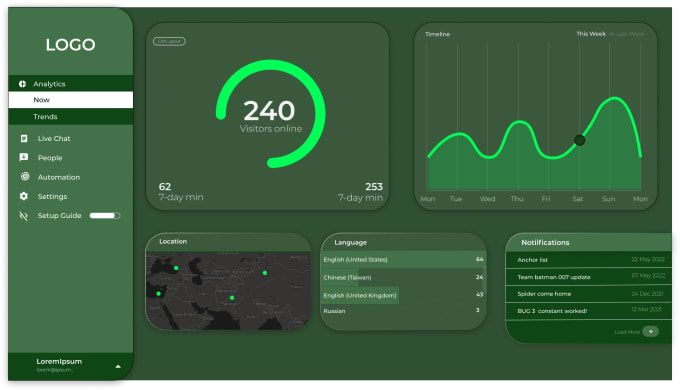Click the Notifications panel header
The width and height of the screenshot is (680, 390).
pos(588,243)
